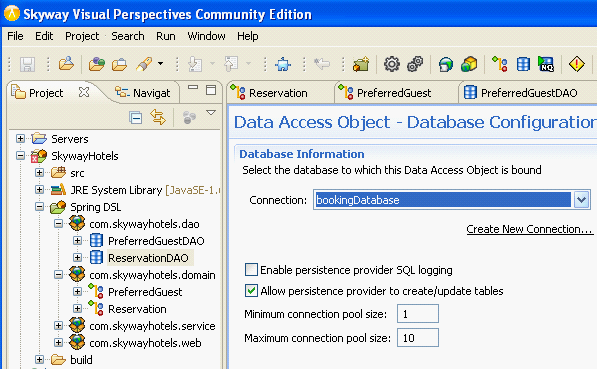Uncheck Allow persistence provider to create/update tables
Viewport: 597px width, 369px height.
coord(251,291)
